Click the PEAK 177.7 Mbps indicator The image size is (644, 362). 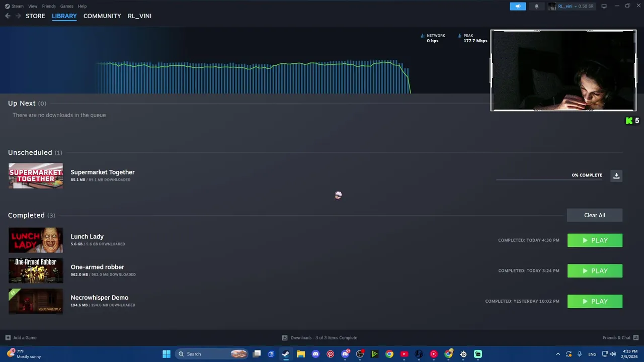coord(472,38)
